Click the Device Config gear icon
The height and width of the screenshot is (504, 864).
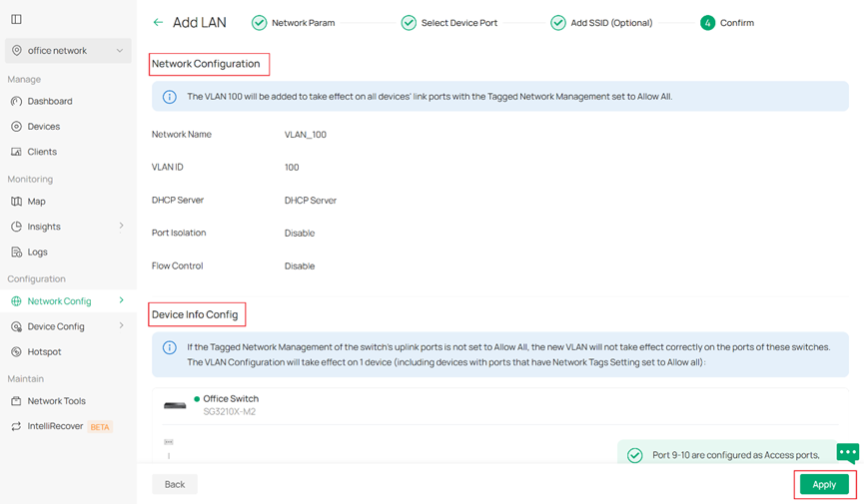(17, 326)
